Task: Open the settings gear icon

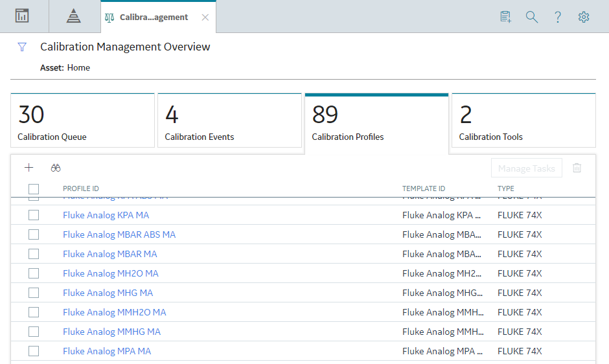Action: 583,17
